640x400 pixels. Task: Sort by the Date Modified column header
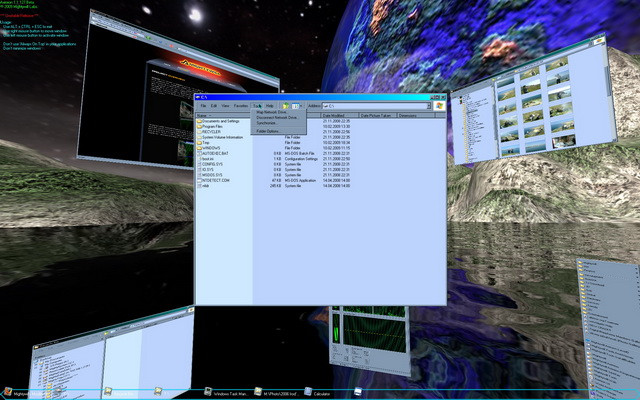pyautogui.click(x=340, y=116)
